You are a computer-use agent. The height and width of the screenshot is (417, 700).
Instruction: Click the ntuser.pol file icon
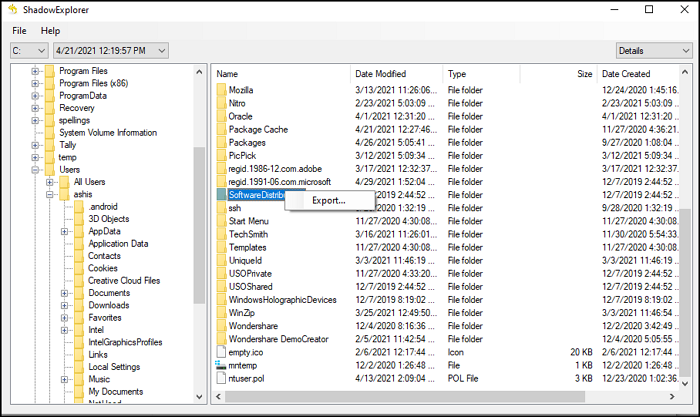tap(222, 380)
